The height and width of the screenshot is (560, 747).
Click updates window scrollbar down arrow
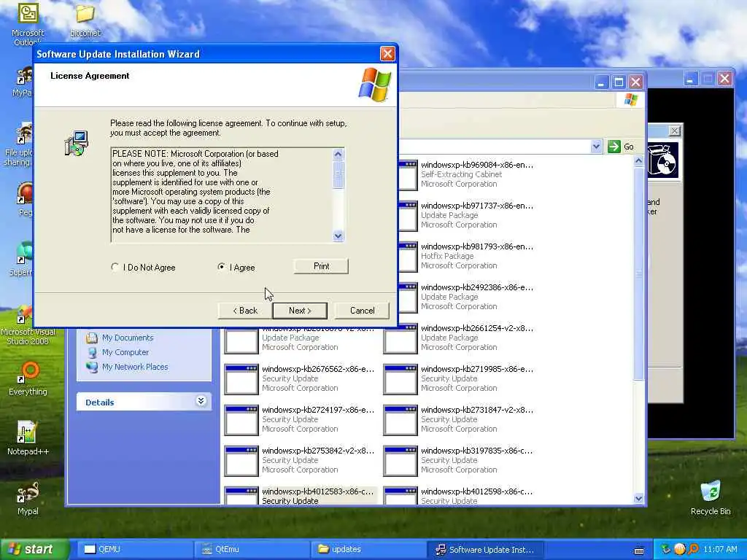(x=638, y=499)
